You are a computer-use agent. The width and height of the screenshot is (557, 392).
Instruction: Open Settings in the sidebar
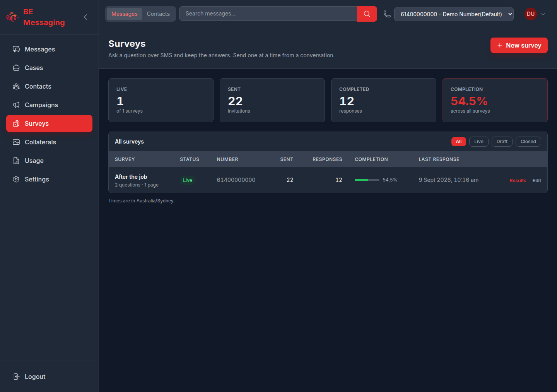(x=49, y=179)
